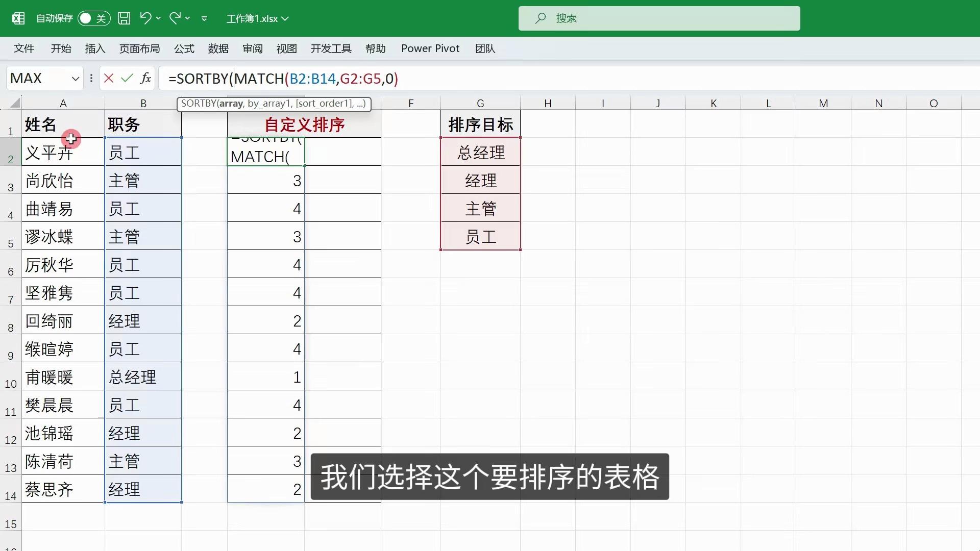Open the 工作簿1.xlsx filename dropdown
Image resolution: width=980 pixels, height=551 pixels.
tap(285, 19)
